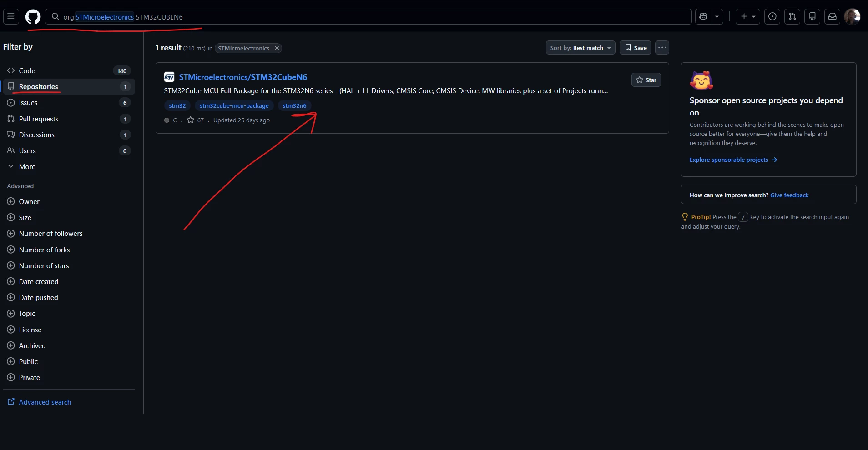Filter results by Users
The image size is (868, 450).
69,151
